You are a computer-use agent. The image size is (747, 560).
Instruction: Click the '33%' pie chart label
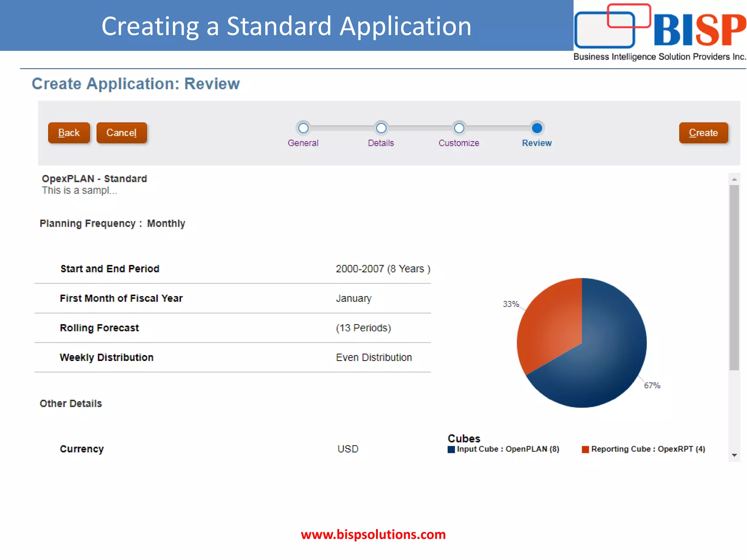[x=511, y=304]
